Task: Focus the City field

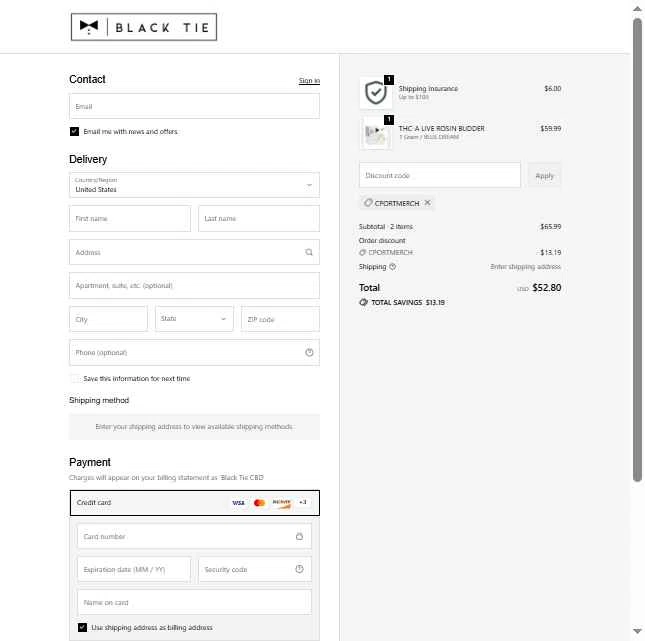Action: (x=109, y=319)
